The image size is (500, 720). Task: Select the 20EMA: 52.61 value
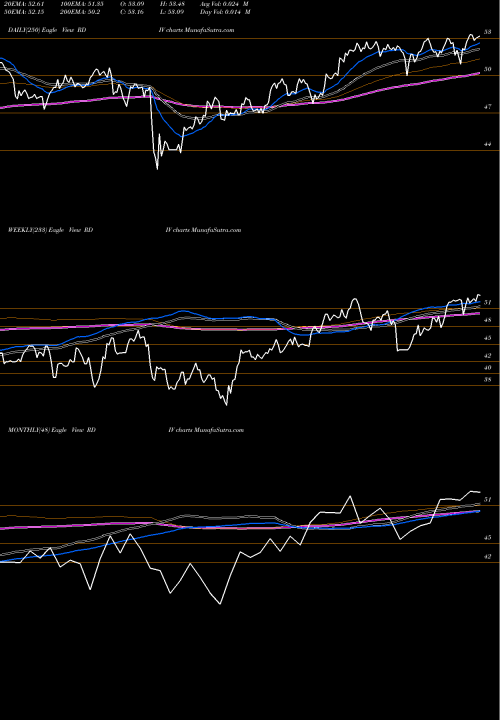tap(26, 4)
